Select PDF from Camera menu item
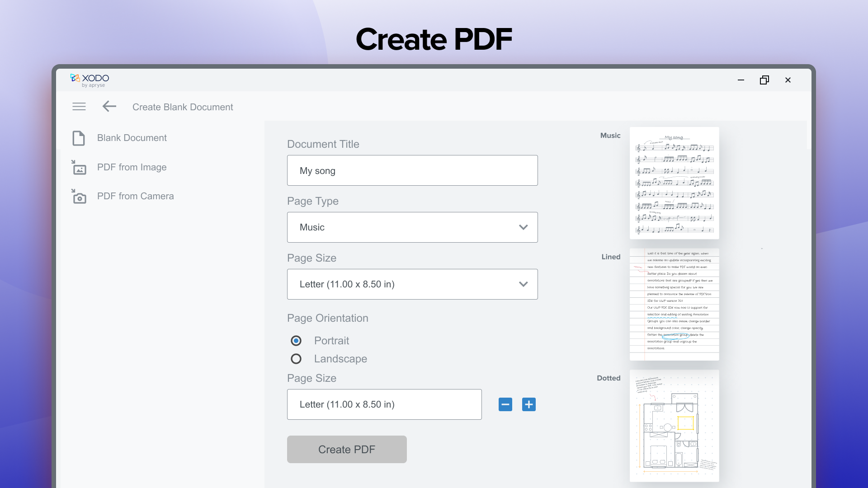Image resolution: width=868 pixels, height=488 pixels. click(135, 196)
